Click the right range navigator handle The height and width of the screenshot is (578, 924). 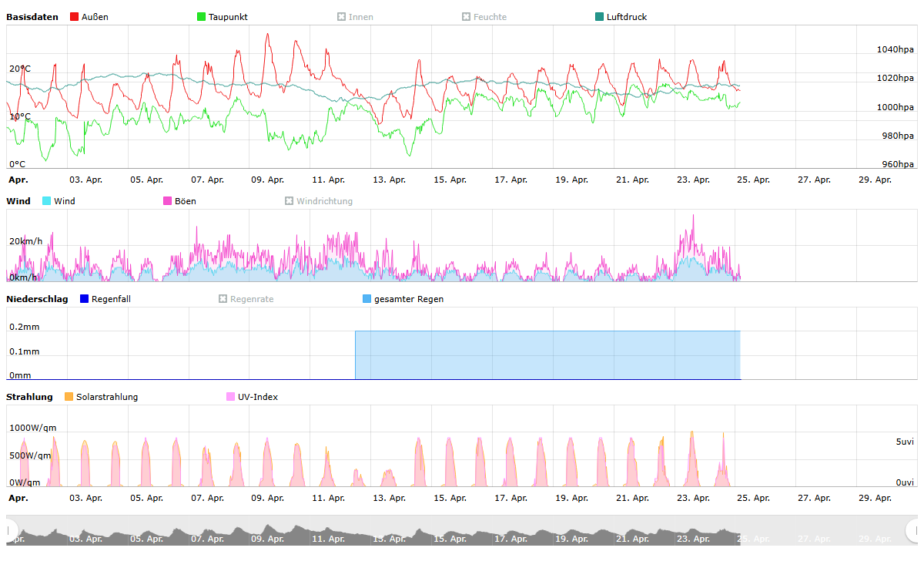912,530
